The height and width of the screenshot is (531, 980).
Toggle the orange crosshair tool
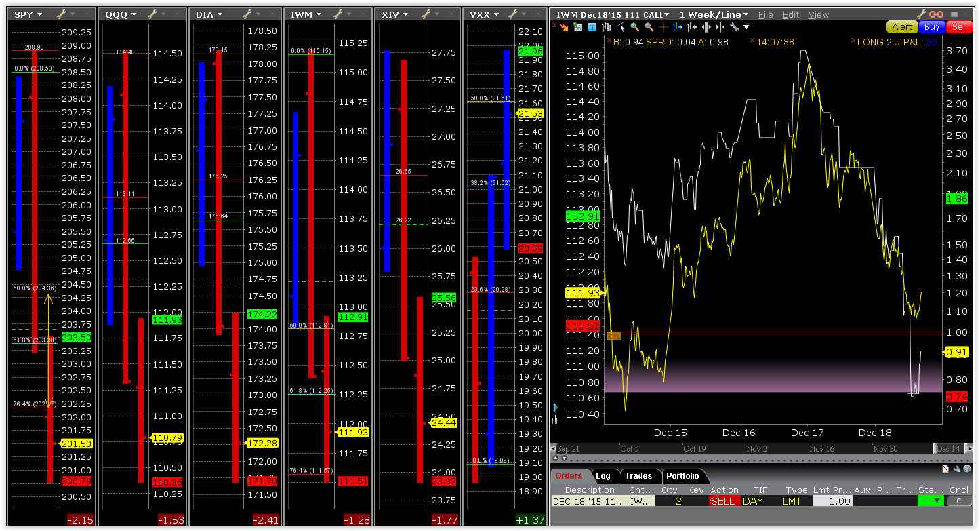tap(663, 27)
